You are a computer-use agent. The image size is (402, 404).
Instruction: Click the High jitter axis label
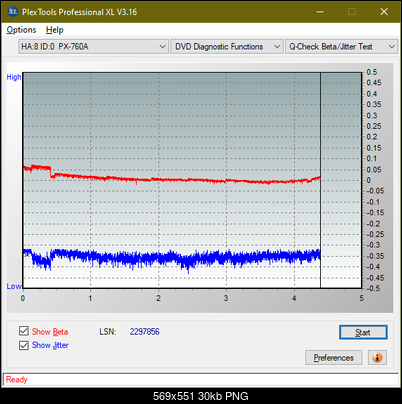(14, 77)
